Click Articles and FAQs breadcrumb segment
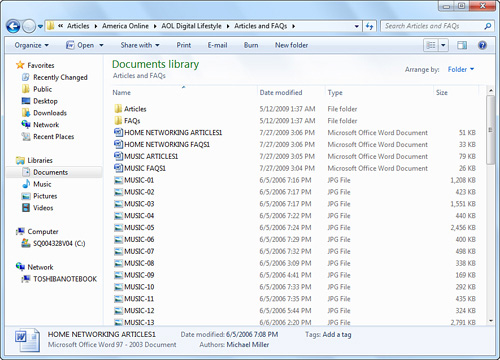 click(x=260, y=26)
